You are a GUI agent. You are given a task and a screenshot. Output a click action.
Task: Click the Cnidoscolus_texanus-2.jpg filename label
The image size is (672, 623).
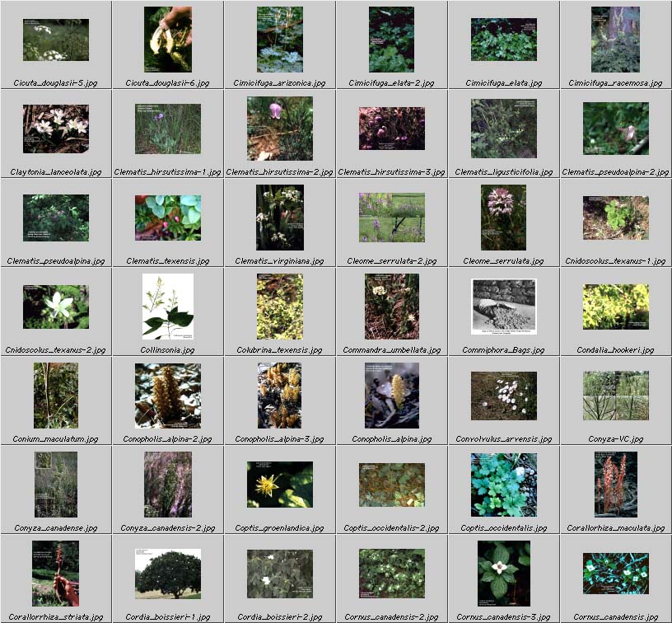coord(55,350)
